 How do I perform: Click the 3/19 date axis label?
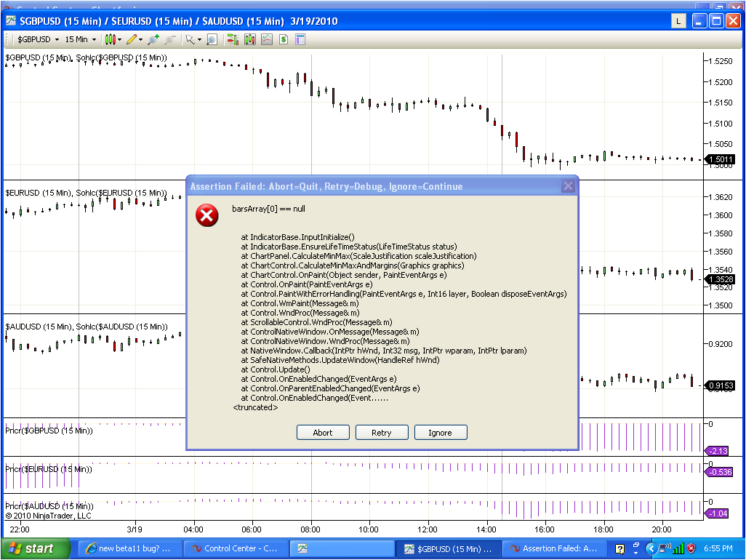point(135,529)
